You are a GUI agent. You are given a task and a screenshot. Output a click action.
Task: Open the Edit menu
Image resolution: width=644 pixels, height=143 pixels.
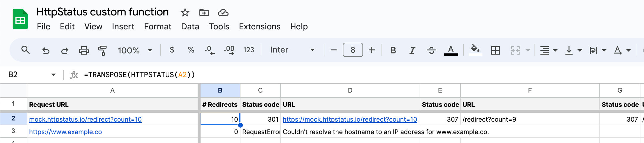coord(67,26)
